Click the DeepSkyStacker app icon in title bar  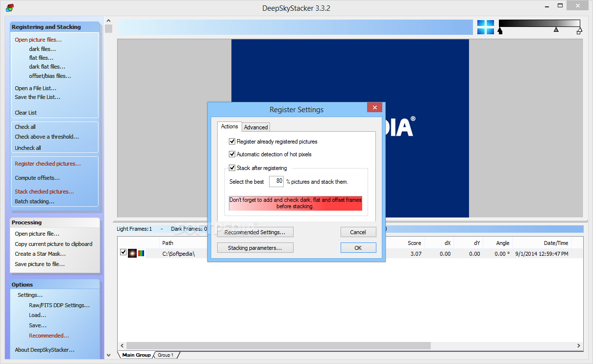[9, 8]
